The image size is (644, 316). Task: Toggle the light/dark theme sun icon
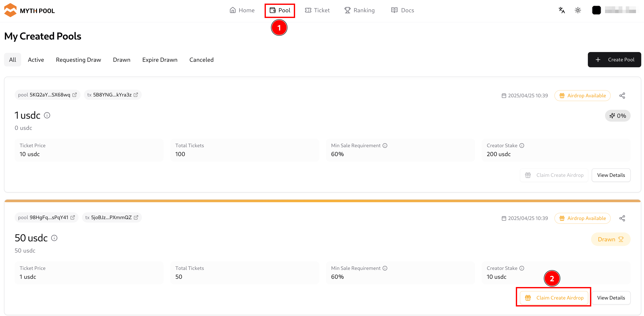click(x=578, y=10)
